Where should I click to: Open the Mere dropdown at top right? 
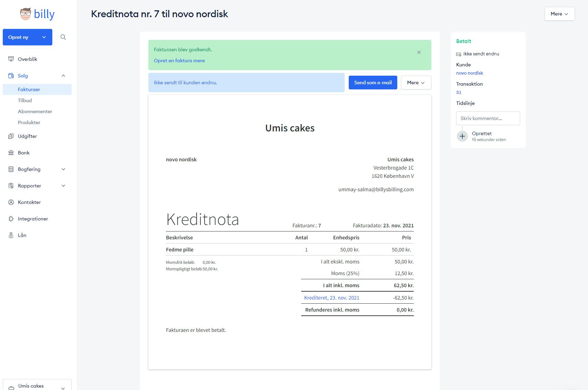(x=559, y=14)
